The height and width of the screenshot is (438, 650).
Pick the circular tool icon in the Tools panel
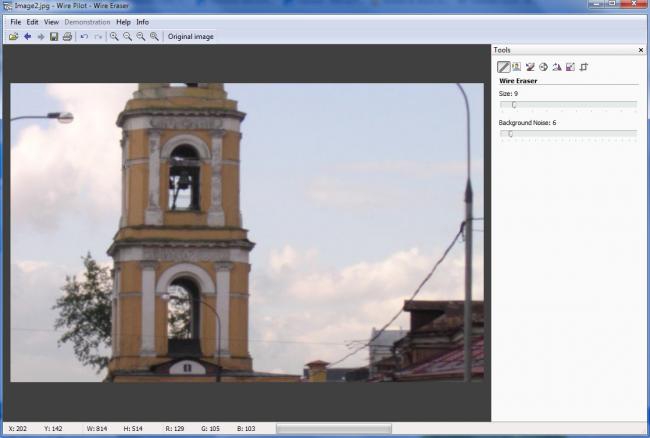pyautogui.click(x=544, y=67)
